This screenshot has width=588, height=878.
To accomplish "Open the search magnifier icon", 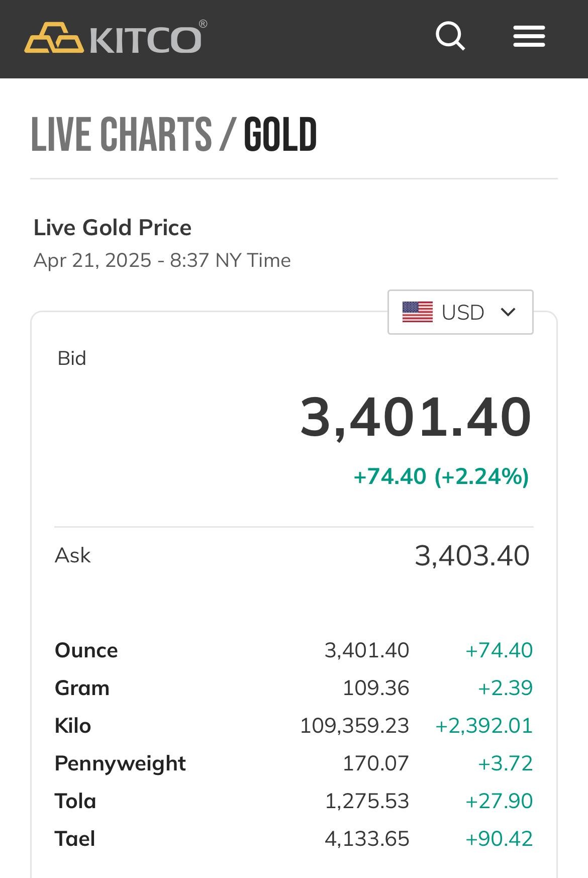I will coord(450,36).
